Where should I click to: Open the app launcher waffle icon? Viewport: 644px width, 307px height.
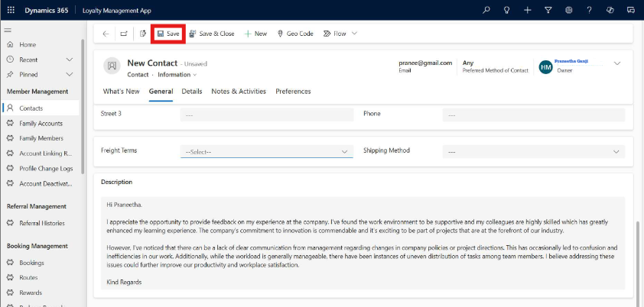click(10, 10)
